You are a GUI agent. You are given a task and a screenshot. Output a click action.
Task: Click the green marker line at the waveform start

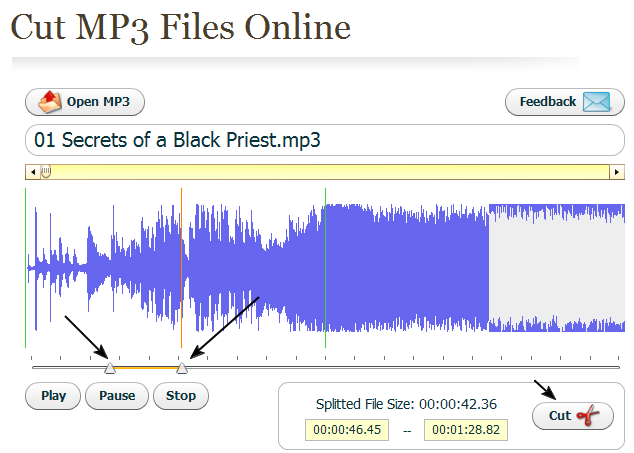pyautogui.click(x=25, y=268)
